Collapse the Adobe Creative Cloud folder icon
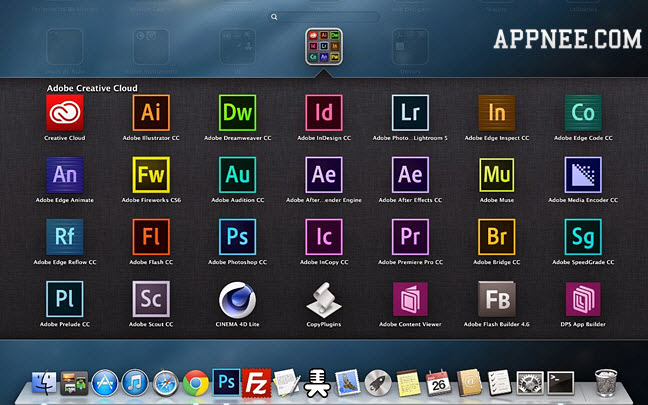Image resolution: width=648 pixels, height=405 pixels. click(x=324, y=47)
